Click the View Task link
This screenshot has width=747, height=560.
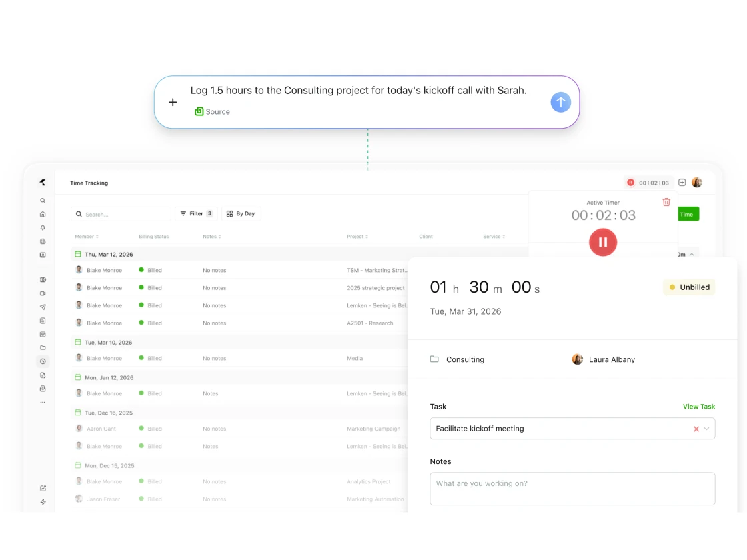pos(699,406)
